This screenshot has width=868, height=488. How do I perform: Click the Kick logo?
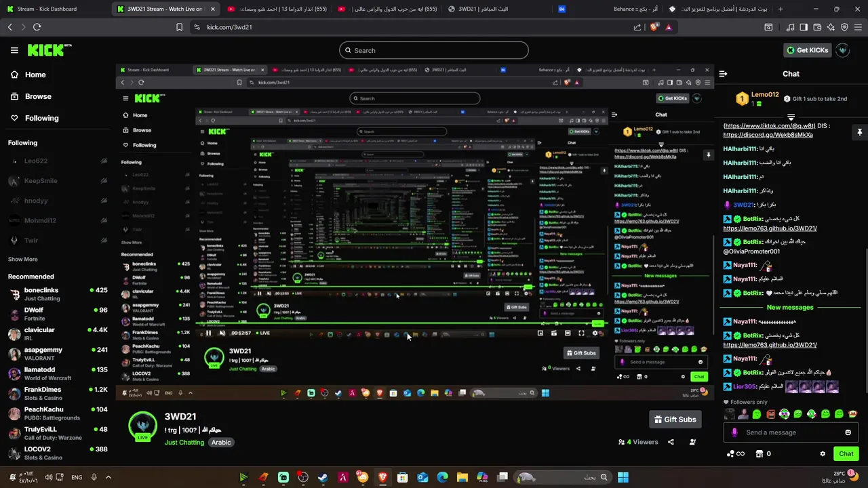tap(49, 50)
